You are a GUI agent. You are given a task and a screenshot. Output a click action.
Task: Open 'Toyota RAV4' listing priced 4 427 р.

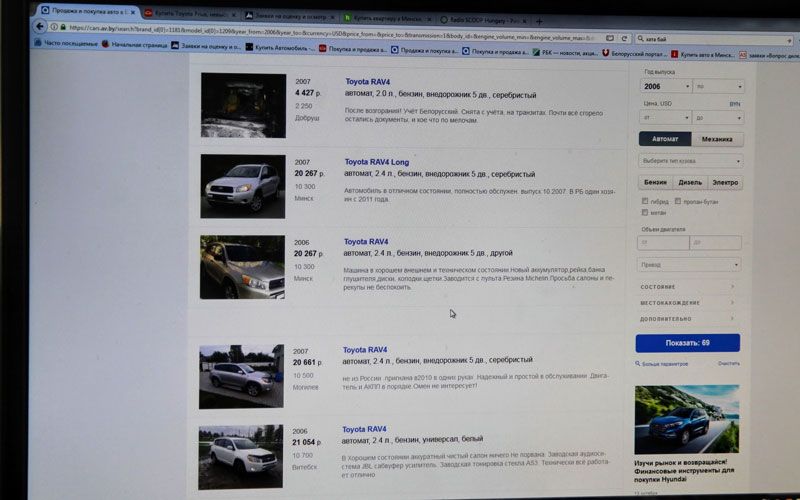pos(367,82)
